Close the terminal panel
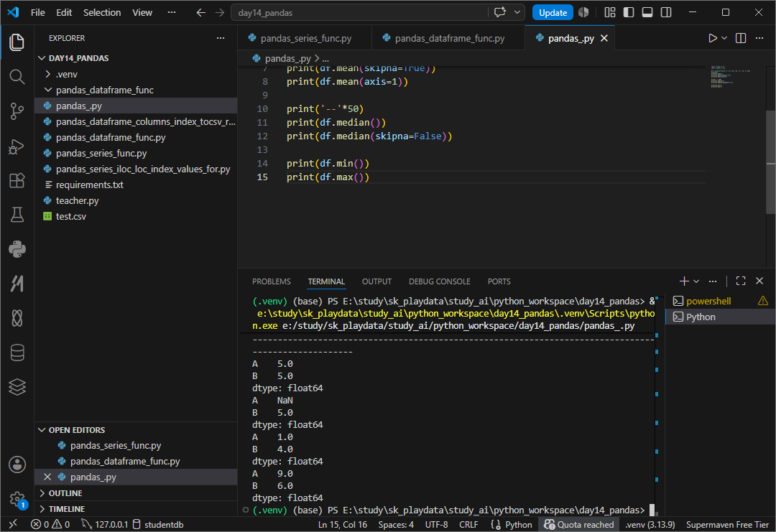776x532 pixels. (x=759, y=281)
